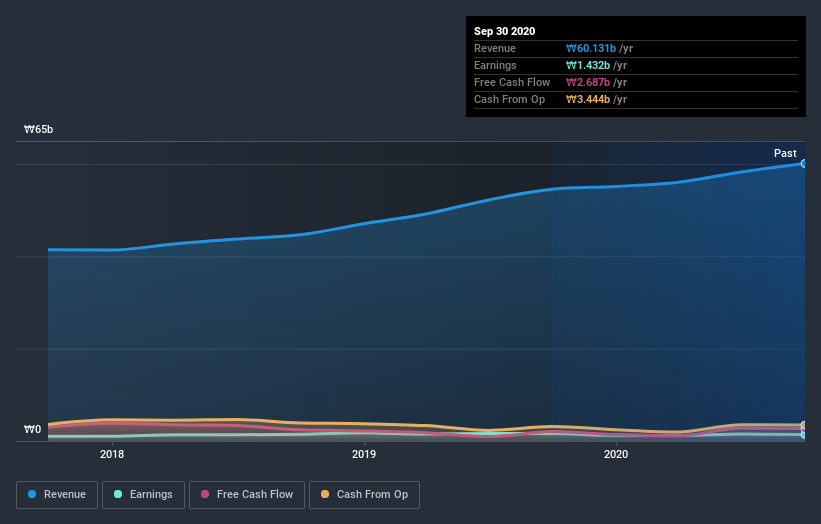Screen dimensions: 821x524
Task: Click the 'Earnings' row label in tooltip
Action: (x=495, y=65)
